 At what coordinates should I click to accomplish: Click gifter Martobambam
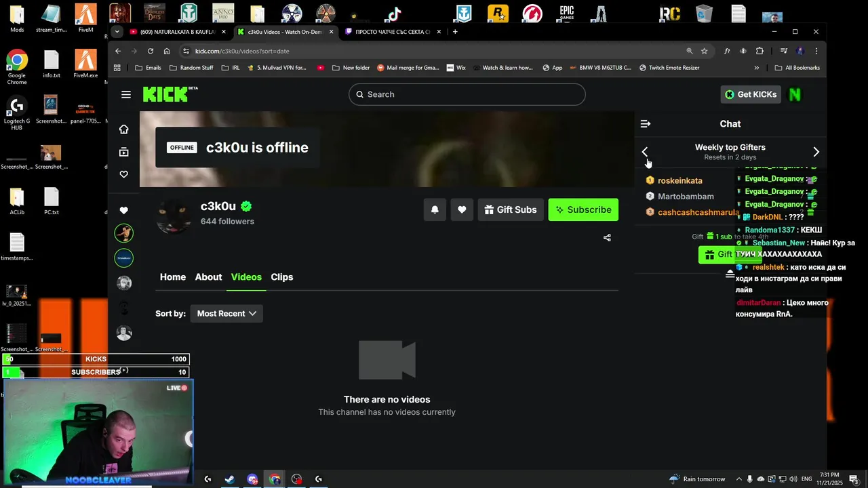(x=686, y=196)
